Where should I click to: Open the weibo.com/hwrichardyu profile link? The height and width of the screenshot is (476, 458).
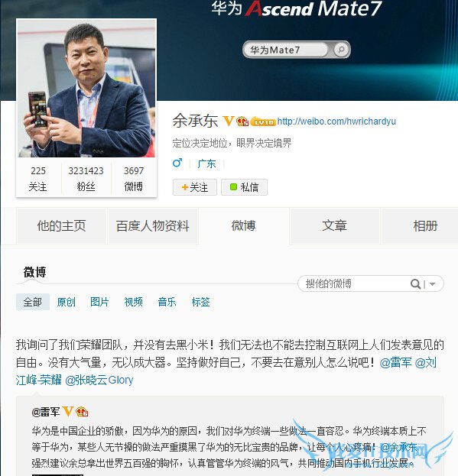pyautogui.click(x=336, y=121)
